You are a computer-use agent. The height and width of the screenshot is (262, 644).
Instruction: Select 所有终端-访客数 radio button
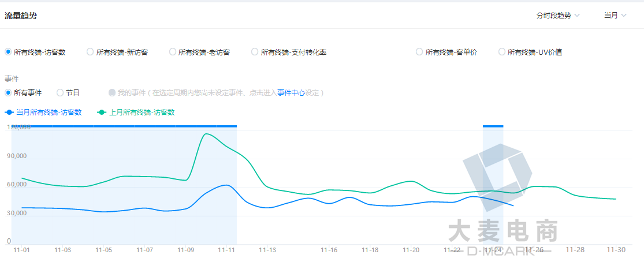[x=8, y=52]
